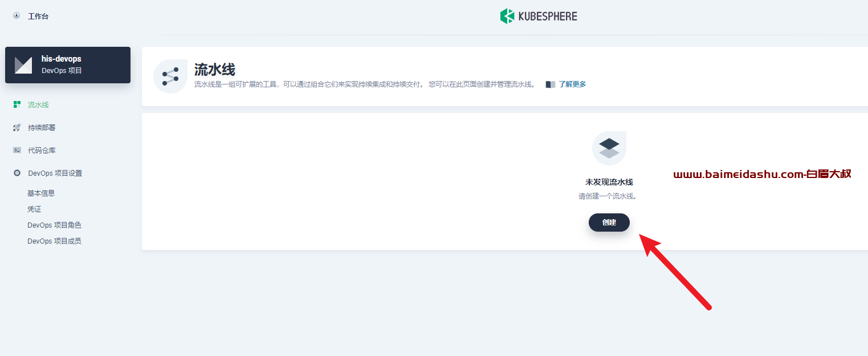This screenshot has height=356, width=868.
Task: Open DevOps 项目角色 page
Action: click(54, 225)
